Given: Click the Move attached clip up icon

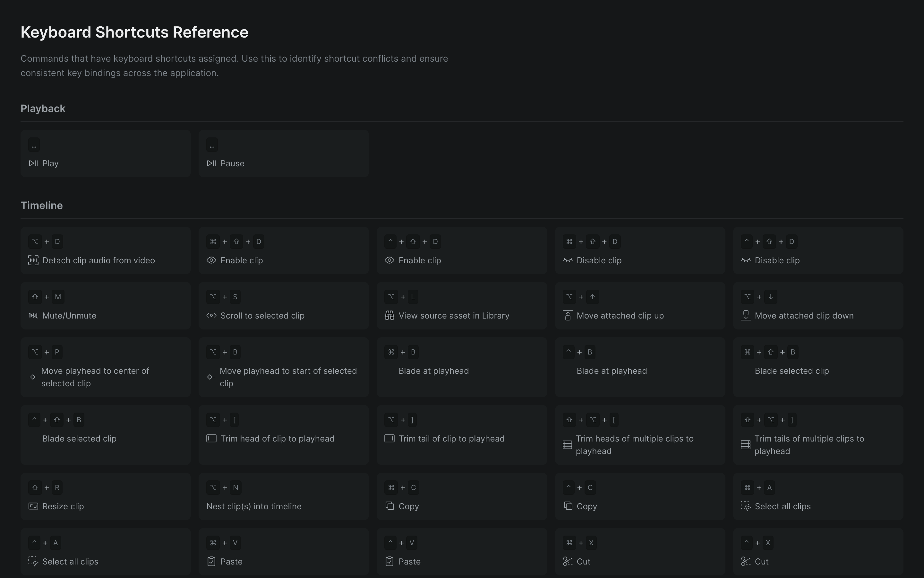Looking at the screenshot, I should tap(568, 315).
